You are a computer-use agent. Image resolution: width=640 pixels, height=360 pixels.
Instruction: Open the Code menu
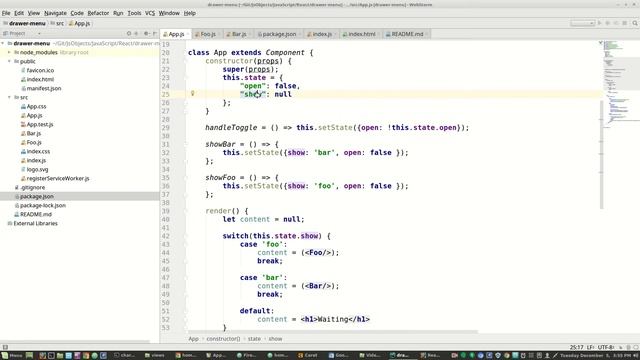(x=77, y=13)
